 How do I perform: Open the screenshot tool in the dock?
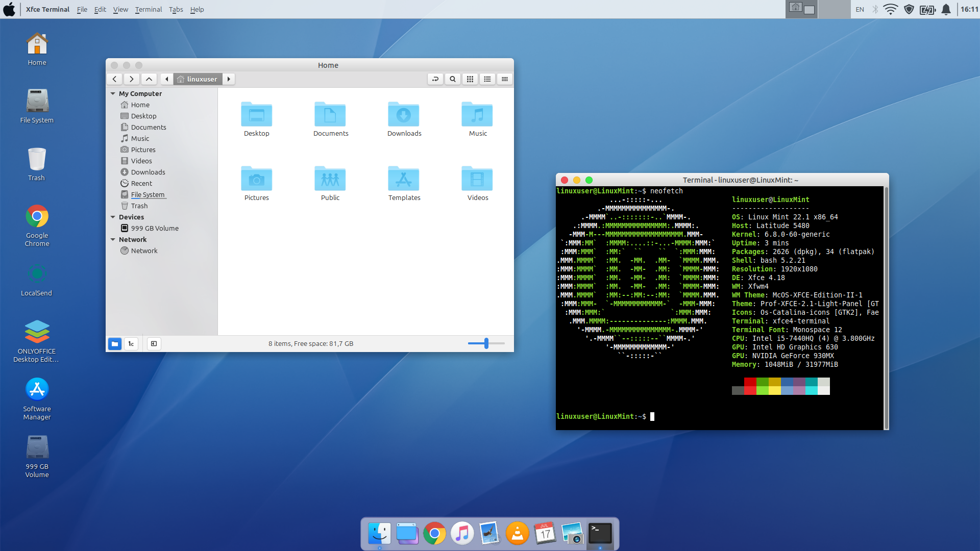pyautogui.click(x=572, y=534)
